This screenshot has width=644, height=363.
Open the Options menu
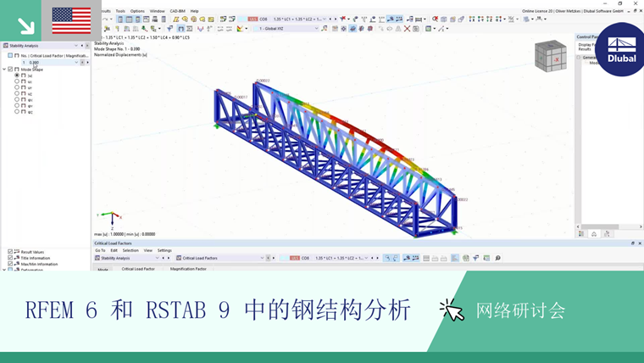pyautogui.click(x=137, y=11)
